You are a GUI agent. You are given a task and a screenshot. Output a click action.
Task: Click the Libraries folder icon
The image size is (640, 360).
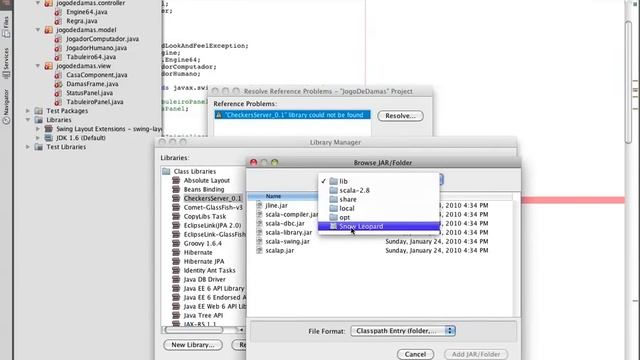click(39, 120)
